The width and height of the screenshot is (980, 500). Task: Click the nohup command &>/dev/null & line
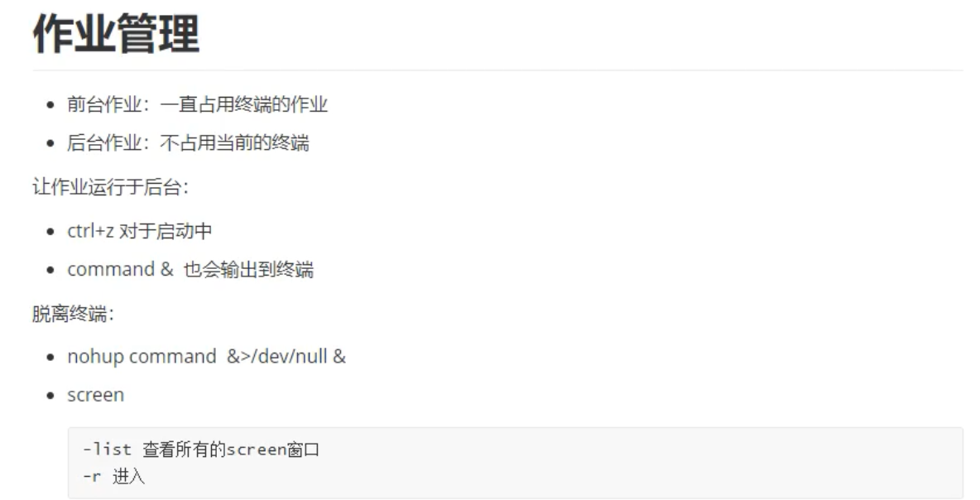(206, 357)
